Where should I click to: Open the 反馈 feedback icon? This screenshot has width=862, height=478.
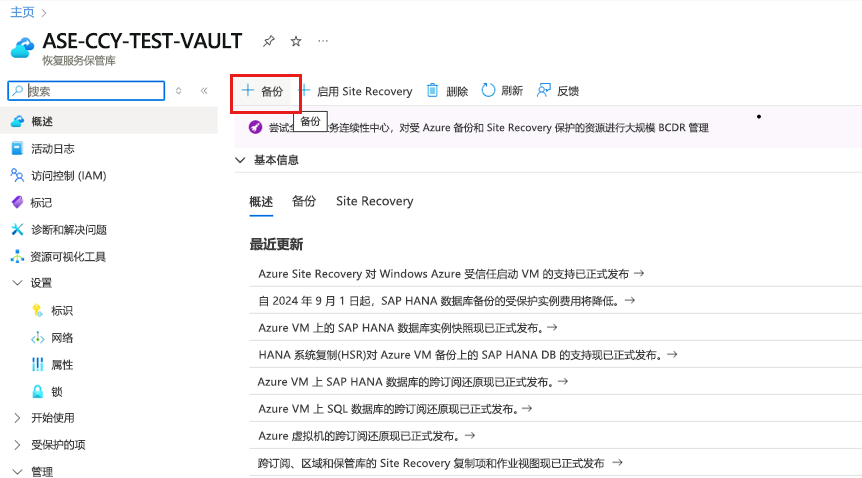(x=544, y=90)
